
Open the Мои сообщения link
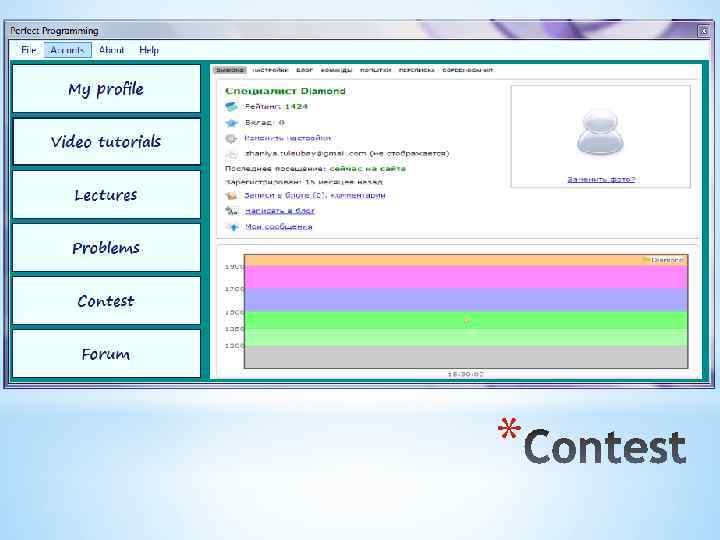pos(278,226)
